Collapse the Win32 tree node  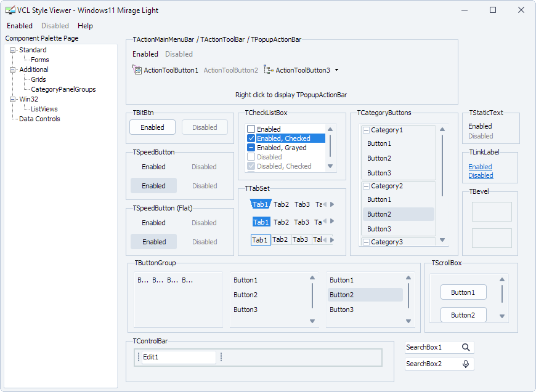coord(13,99)
